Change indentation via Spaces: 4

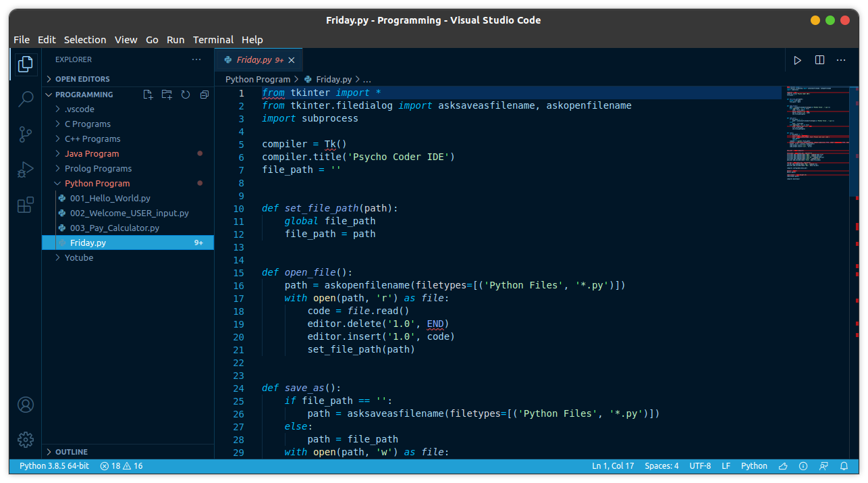pyautogui.click(x=661, y=466)
